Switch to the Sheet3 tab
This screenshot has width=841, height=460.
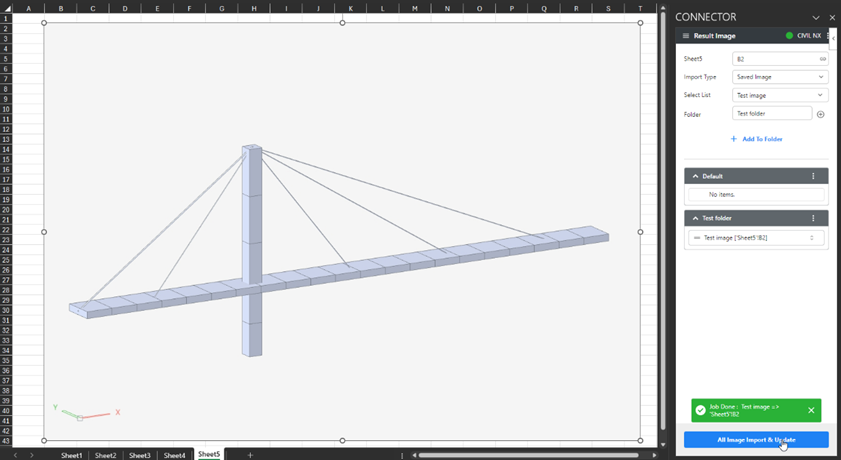[x=140, y=455]
